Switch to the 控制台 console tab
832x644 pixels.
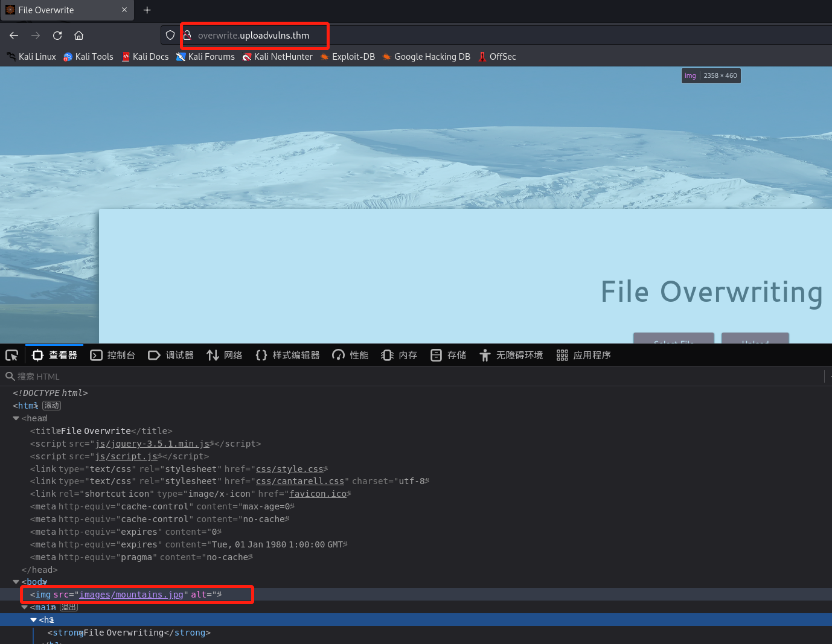click(113, 355)
